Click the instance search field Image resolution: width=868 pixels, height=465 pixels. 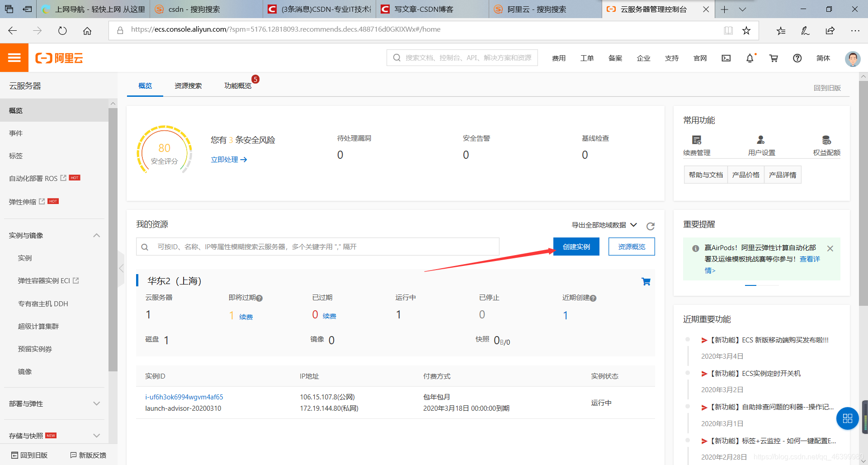(x=317, y=247)
